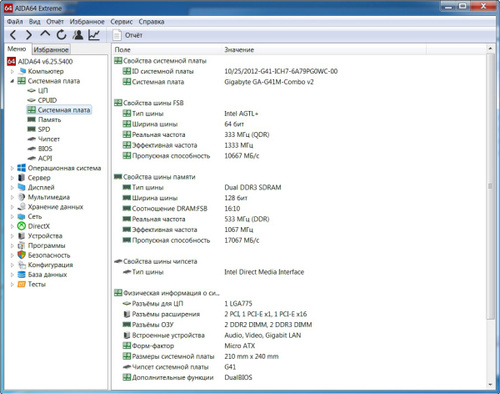This screenshot has width=500, height=394.
Task: Click the Сеть network icon
Action: coord(21,216)
